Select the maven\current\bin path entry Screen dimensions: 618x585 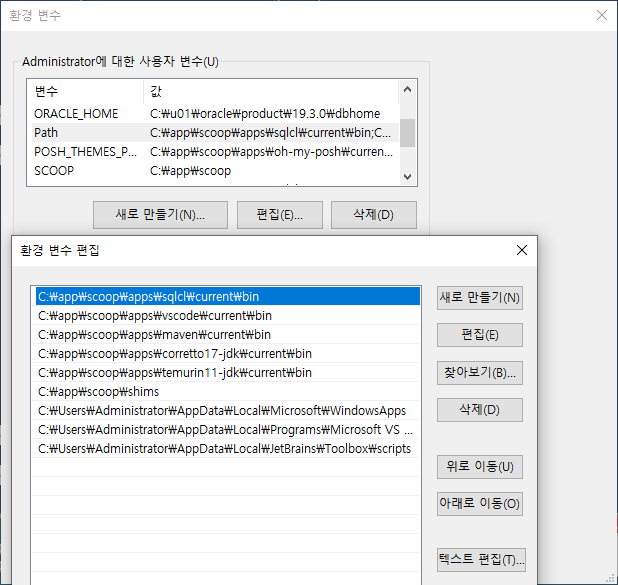pos(227,335)
